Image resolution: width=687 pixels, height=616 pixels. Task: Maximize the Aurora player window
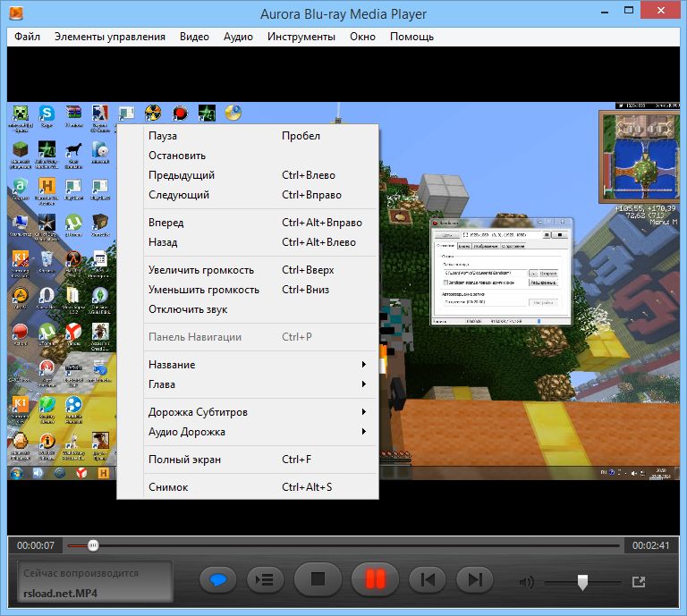point(629,11)
